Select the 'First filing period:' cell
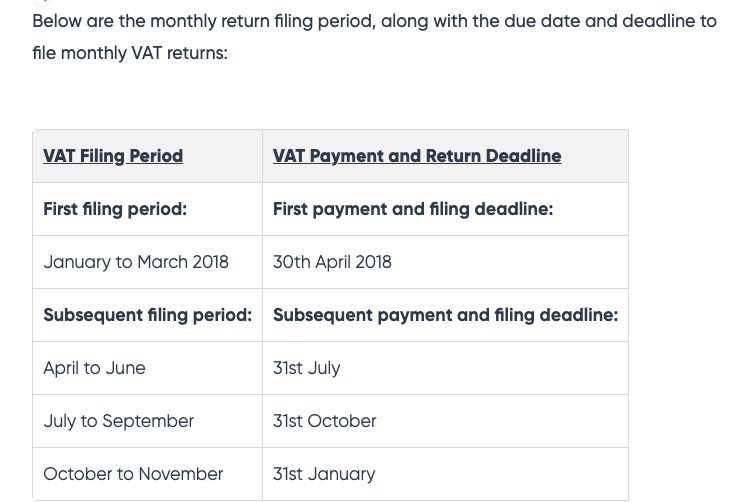Screen dimensions: 749x503 tap(115, 209)
